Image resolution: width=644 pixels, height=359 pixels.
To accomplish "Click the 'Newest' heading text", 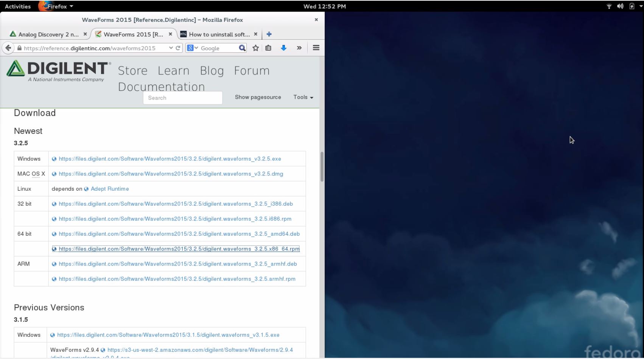I will 28,131.
